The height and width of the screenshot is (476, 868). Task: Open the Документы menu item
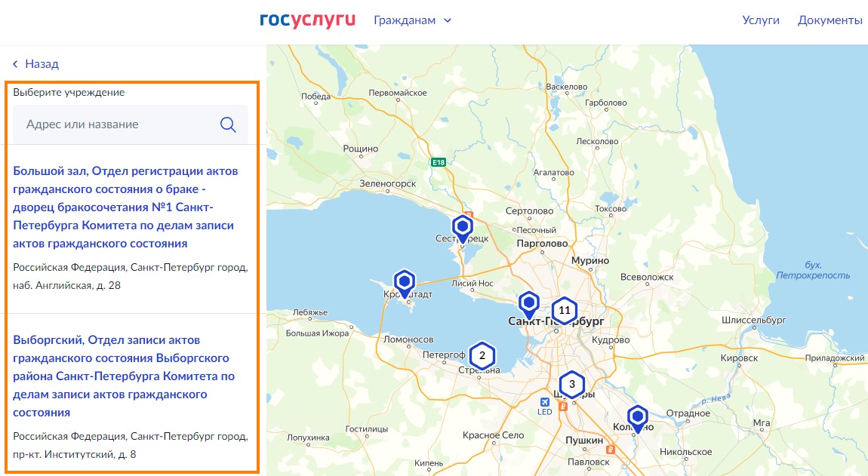(x=830, y=20)
